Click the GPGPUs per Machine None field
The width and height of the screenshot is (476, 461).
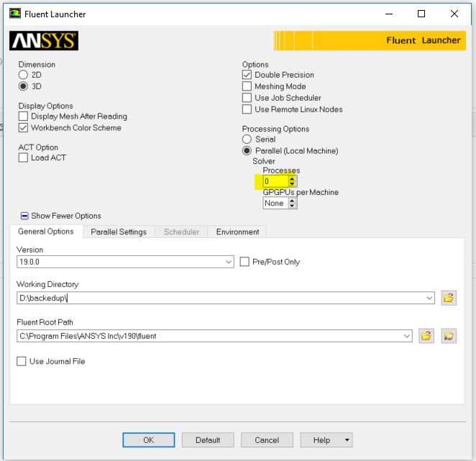[275, 203]
